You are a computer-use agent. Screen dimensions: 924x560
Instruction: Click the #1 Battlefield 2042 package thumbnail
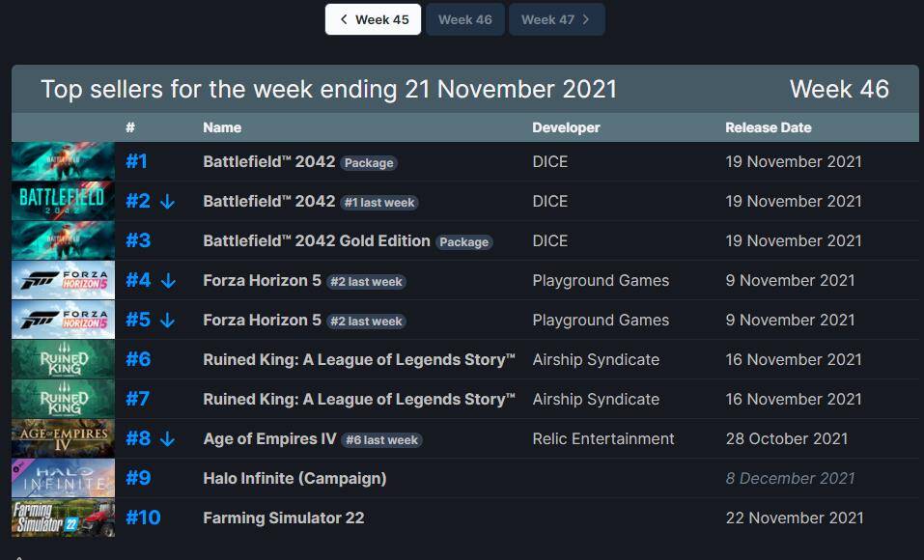click(x=63, y=161)
